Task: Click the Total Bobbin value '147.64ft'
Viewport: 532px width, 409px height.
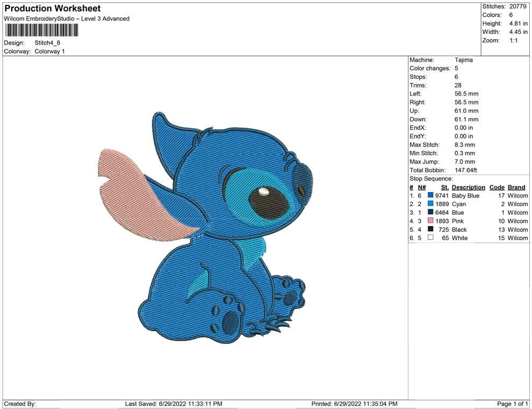Action: pyautogui.click(x=466, y=170)
